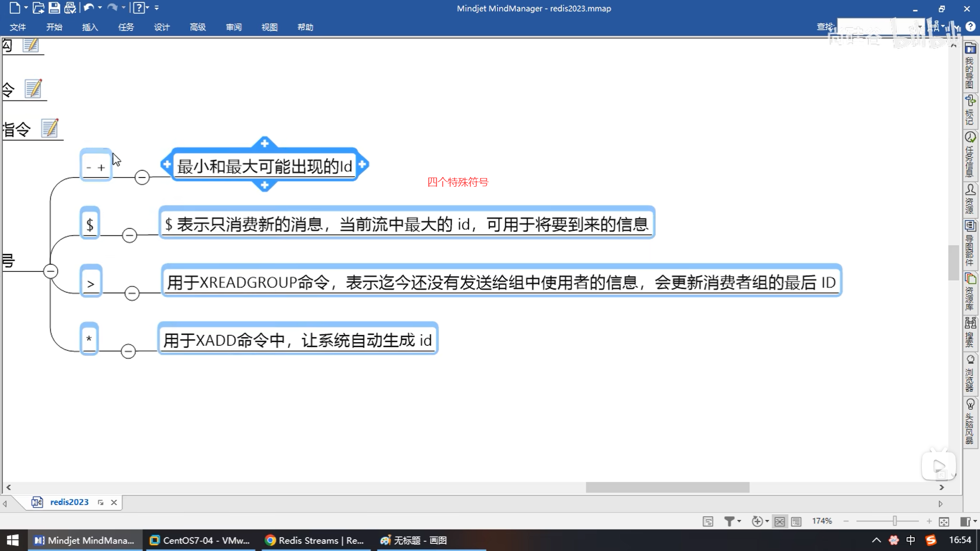
Task: Open the New document dropdown arrow
Action: pyautogui.click(x=26, y=8)
